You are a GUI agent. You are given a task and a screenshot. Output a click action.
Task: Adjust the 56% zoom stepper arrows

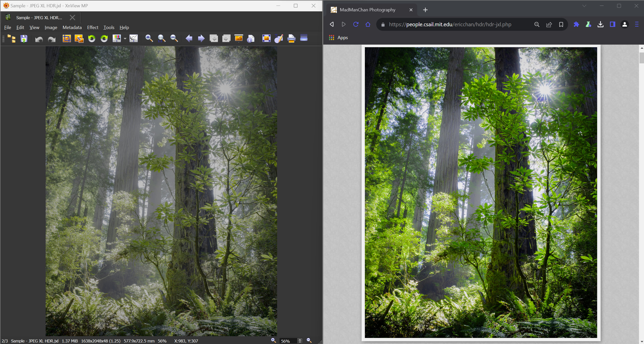pyautogui.click(x=300, y=341)
